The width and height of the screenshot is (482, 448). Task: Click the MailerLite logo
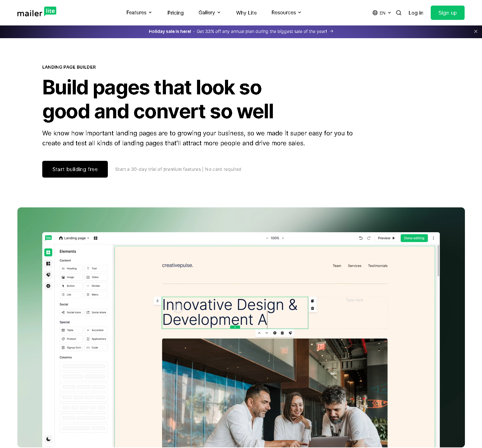[37, 12]
